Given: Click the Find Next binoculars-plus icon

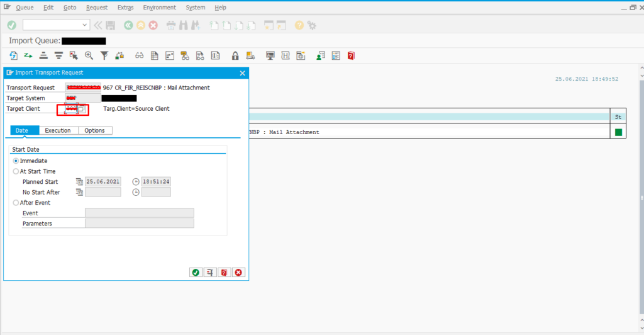Looking at the screenshot, I should (x=196, y=25).
